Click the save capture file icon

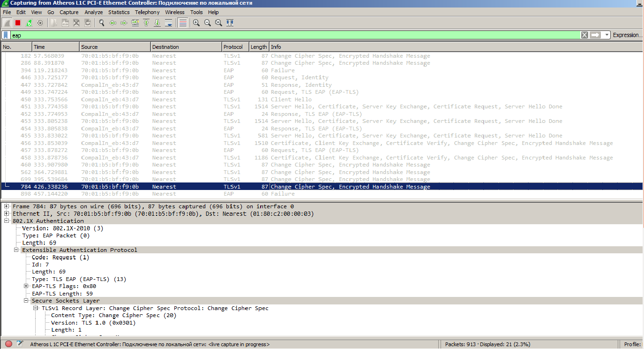tap(65, 23)
